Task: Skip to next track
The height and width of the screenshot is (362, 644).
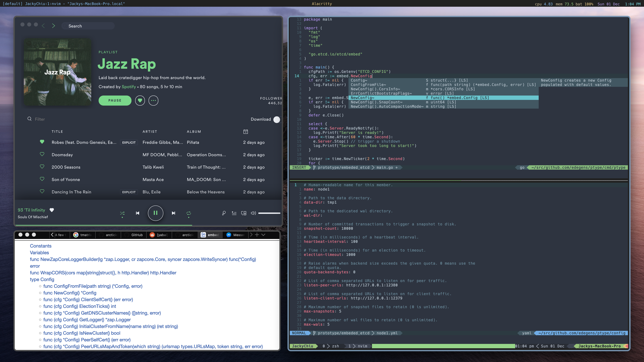Action: 174,213
